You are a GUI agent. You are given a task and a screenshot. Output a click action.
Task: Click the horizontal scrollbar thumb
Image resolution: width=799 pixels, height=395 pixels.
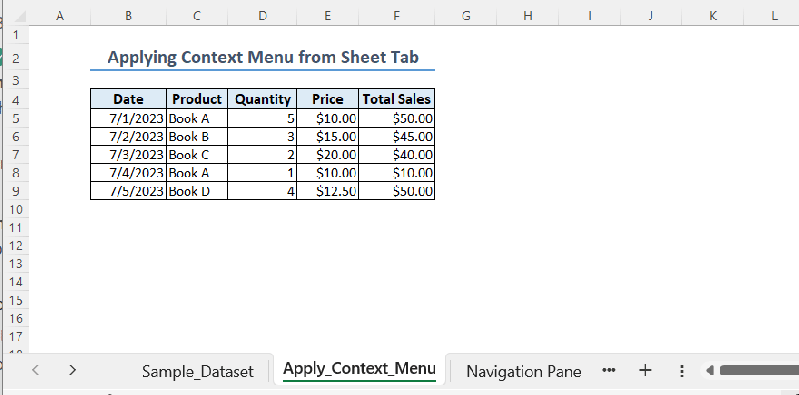click(x=759, y=371)
